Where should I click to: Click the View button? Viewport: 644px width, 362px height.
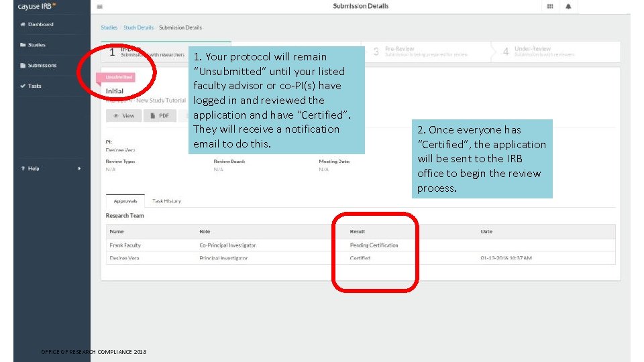(x=123, y=116)
